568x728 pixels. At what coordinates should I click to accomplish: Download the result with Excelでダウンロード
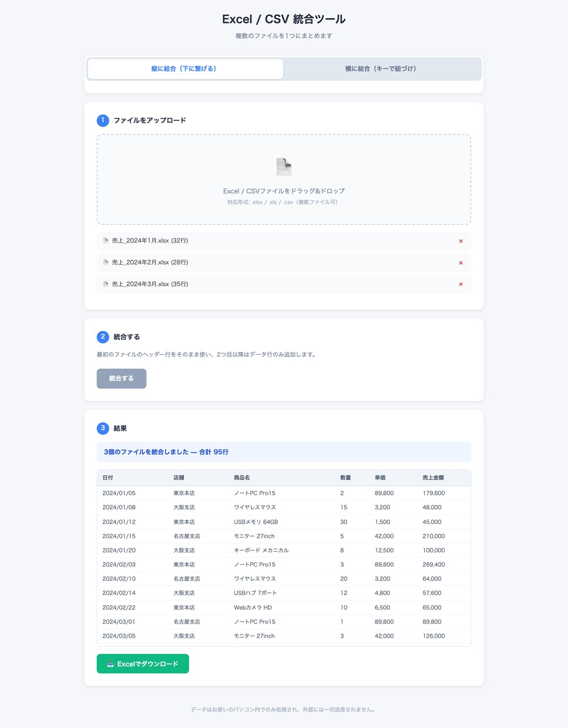coord(143,664)
